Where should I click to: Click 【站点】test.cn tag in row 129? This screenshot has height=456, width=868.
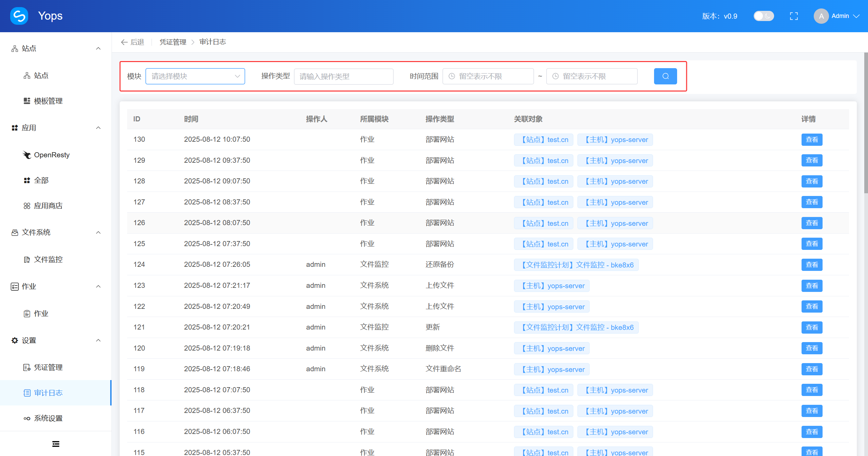[x=544, y=161]
